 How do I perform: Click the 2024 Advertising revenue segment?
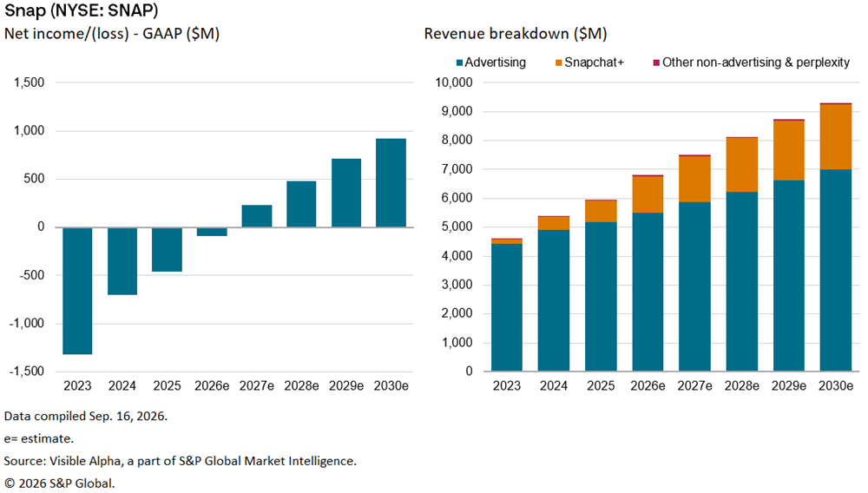pos(554,300)
